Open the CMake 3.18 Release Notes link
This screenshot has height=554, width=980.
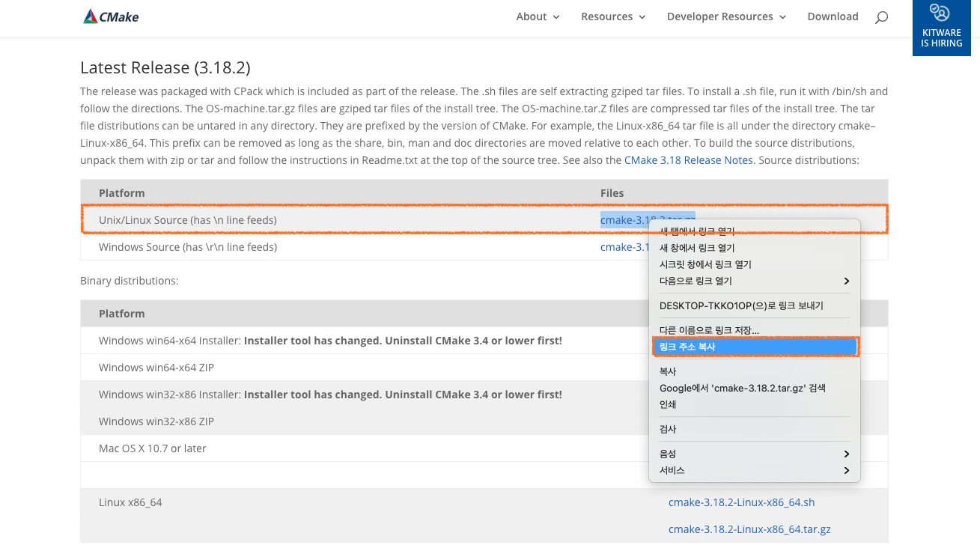(x=689, y=160)
